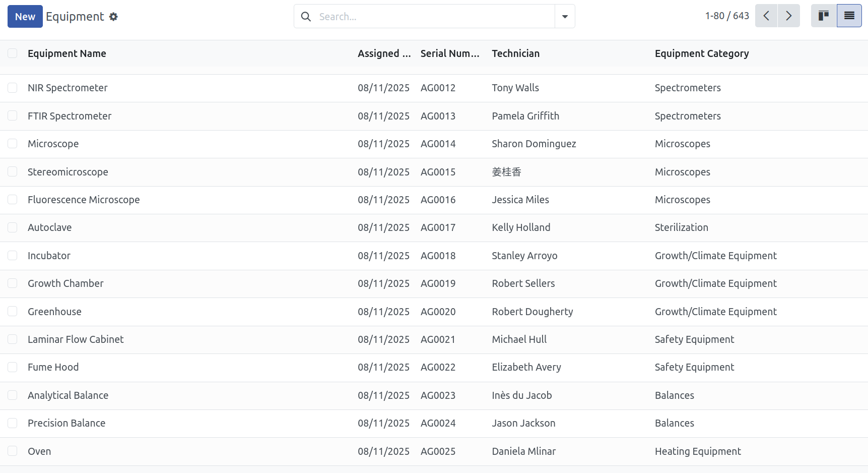Sort by Technician column header
This screenshot has width=868, height=473.
pyautogui.click(x=515, y=53)
